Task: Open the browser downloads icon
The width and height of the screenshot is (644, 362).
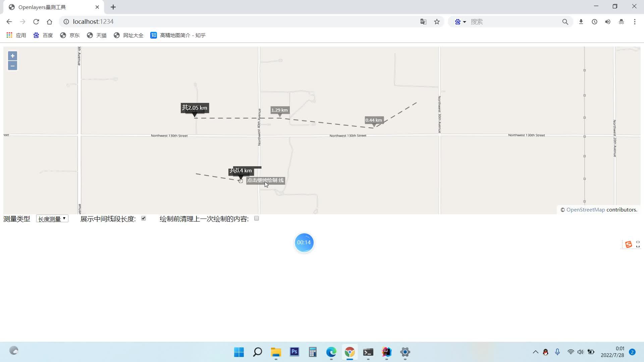Action: pyautogui.click(x=581, y=22)
